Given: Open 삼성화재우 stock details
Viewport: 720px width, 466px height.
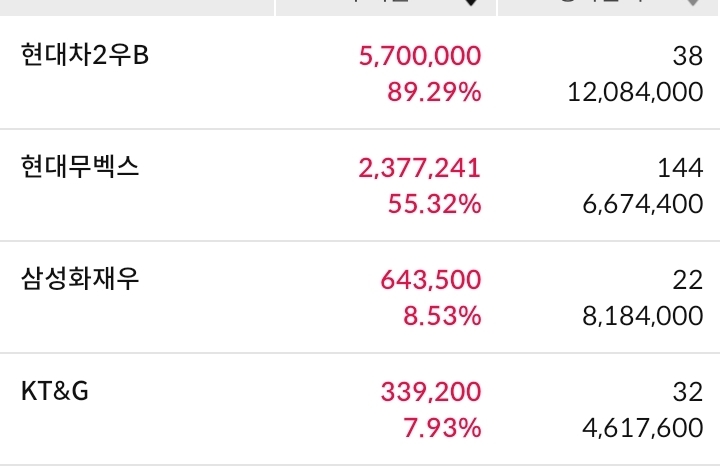Looking at the screenshot, I should (80, 279).
